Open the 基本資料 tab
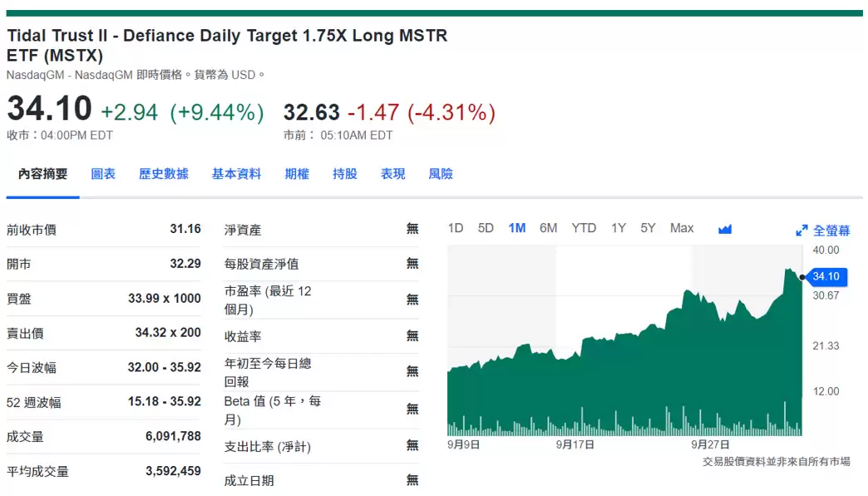The image size is (868, 496). (x=236, y=174)
